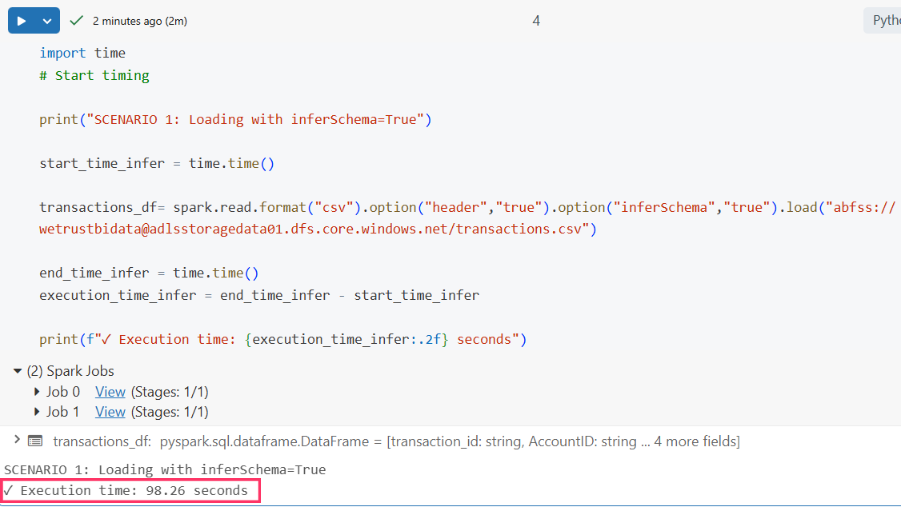Collapse the (2) Spark Jobs section
901x507 pixels.
[x=18, y=371]
